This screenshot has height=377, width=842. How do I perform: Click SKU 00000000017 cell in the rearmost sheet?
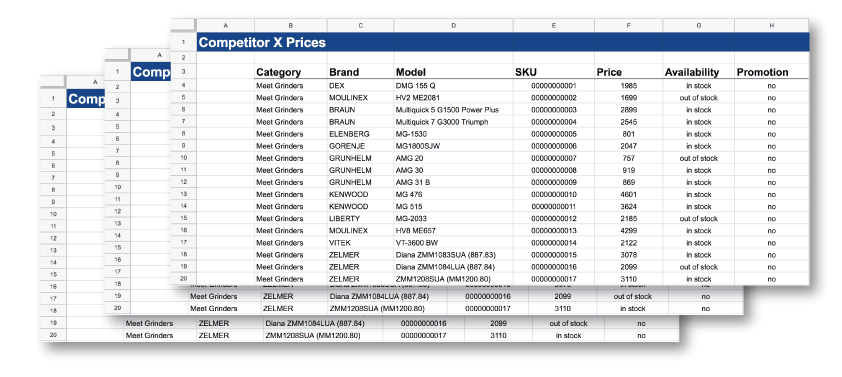tap(424, 336)
